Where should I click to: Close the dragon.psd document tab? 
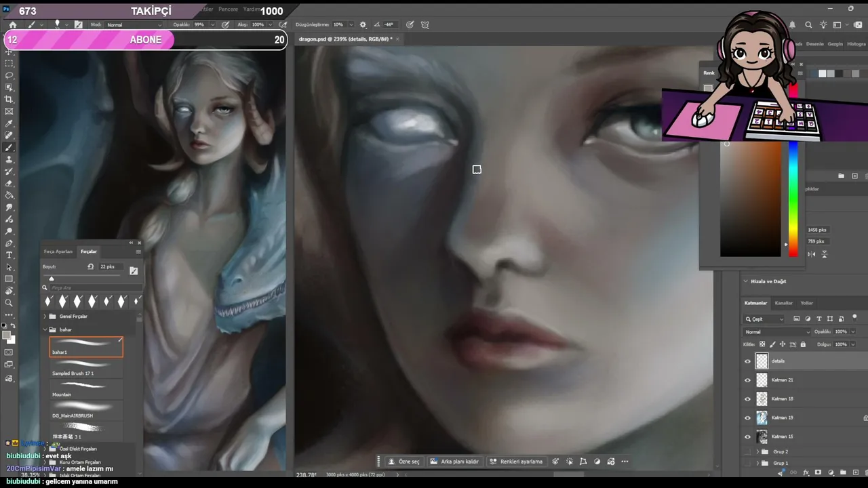[x=398, y=39]
